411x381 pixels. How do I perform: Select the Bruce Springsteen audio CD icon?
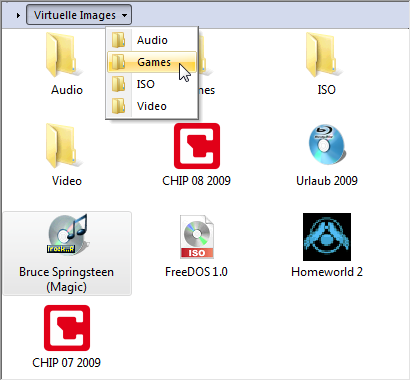click(x=67, y=235)
